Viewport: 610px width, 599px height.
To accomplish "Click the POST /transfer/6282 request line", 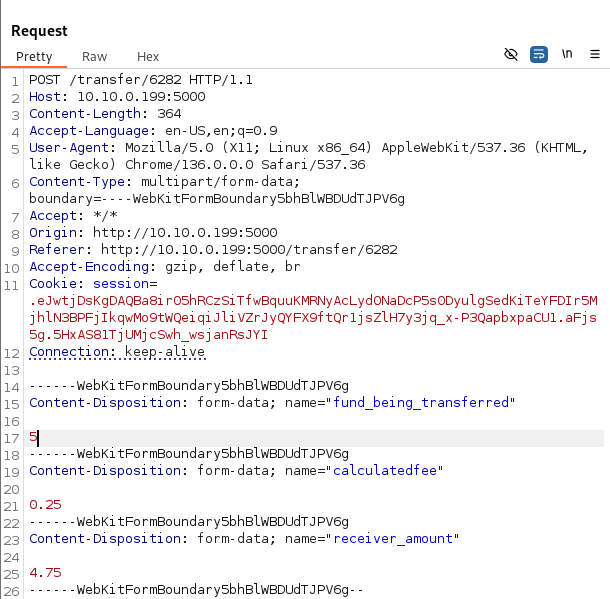I will point(141,80).
